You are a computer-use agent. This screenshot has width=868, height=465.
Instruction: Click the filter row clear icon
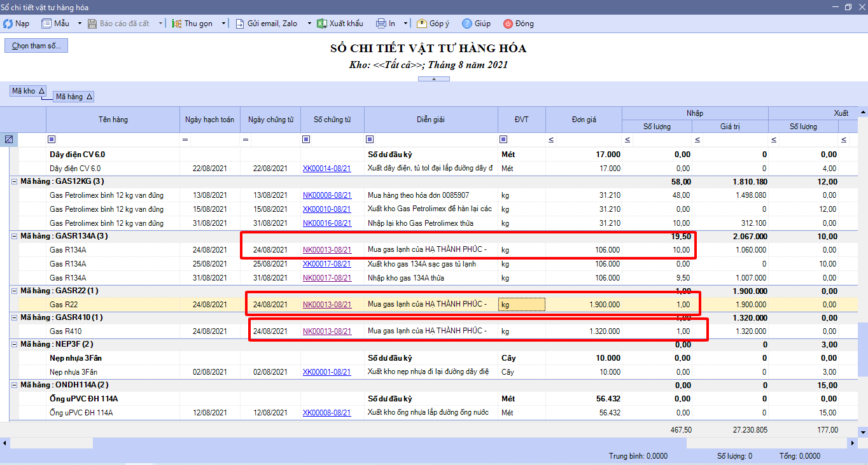tap(9, 139)
